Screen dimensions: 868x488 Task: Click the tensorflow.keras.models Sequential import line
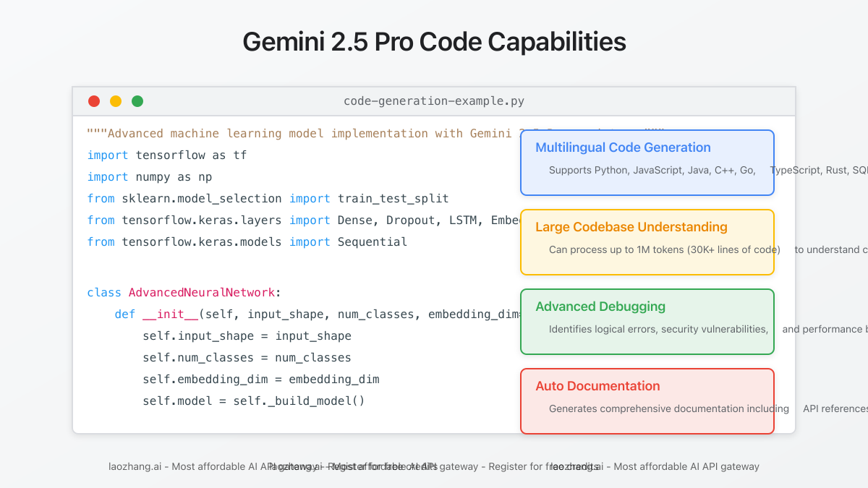(247, 242)
